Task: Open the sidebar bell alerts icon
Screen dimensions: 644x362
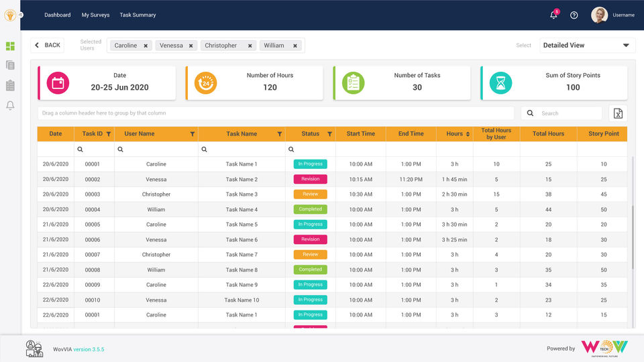Action: [10, 105]
